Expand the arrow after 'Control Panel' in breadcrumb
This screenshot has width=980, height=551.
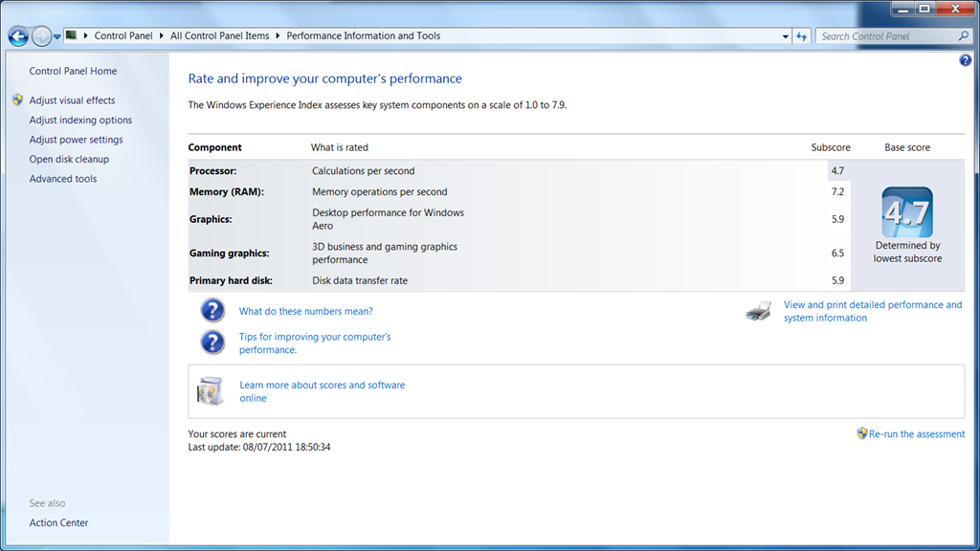tap(161, 36)
